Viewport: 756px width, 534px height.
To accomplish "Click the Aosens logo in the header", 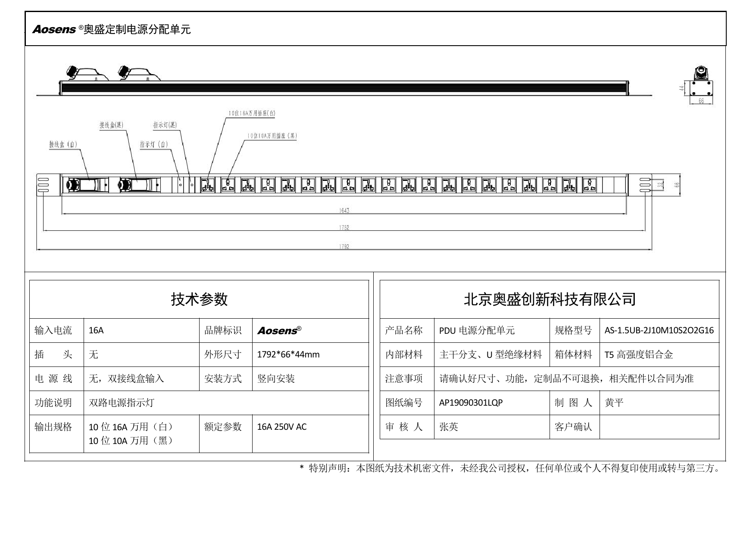I will [54, 29].
